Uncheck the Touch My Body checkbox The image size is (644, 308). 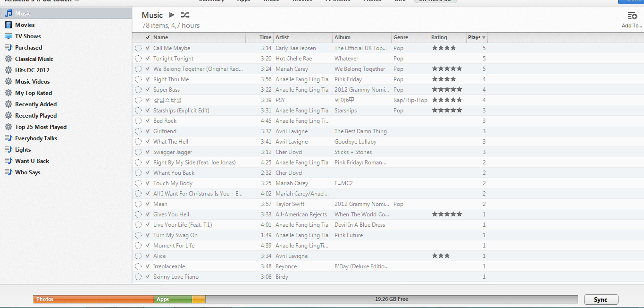pos(148,183)
